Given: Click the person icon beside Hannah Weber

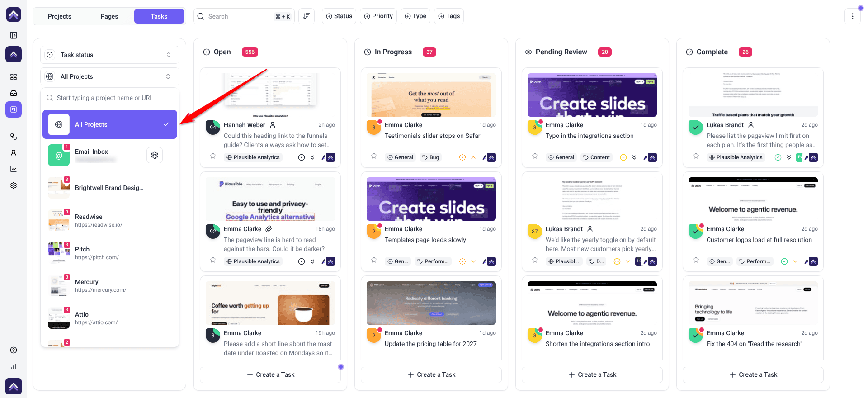Looking at the screenshot, I should pos(273,125).
